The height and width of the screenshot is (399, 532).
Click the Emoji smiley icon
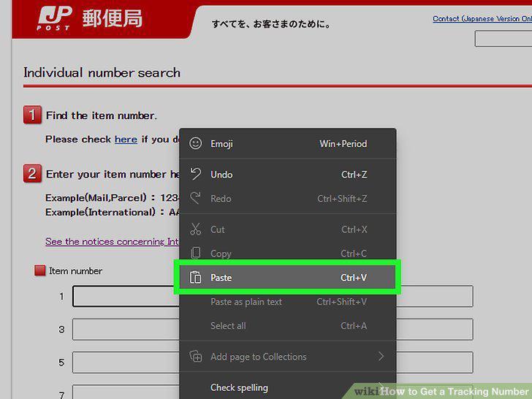point(195,143)
